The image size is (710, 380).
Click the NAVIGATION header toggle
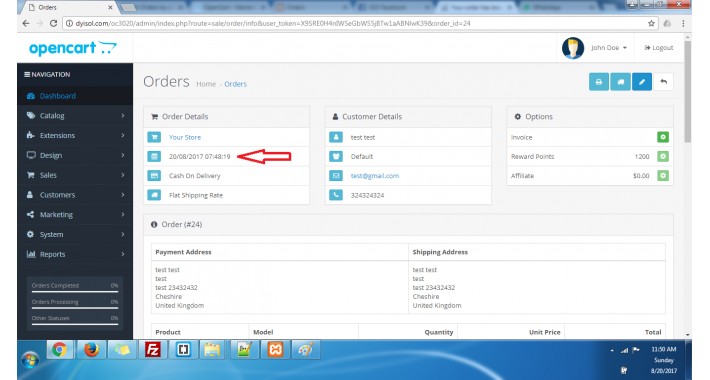(47, 74)
